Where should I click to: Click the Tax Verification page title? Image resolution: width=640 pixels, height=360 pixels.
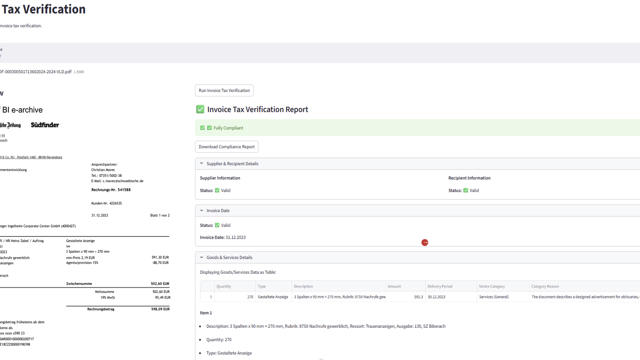pos(43,9)
